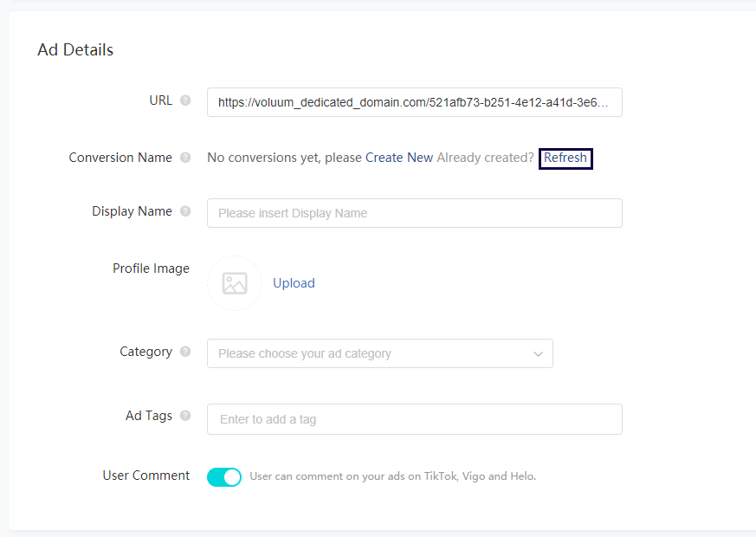Click the User Comment label

(x=145, y=476)
